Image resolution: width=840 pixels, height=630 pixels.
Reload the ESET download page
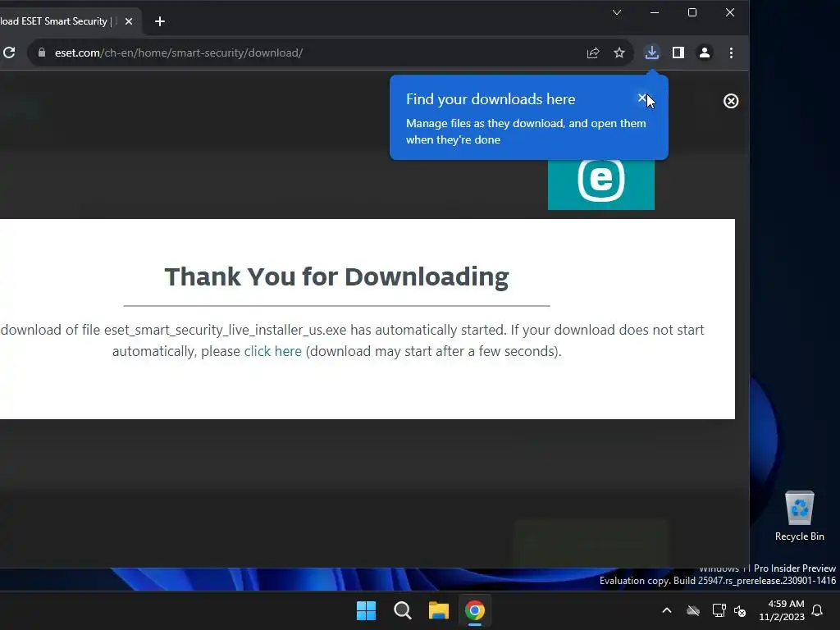[9, 52]
